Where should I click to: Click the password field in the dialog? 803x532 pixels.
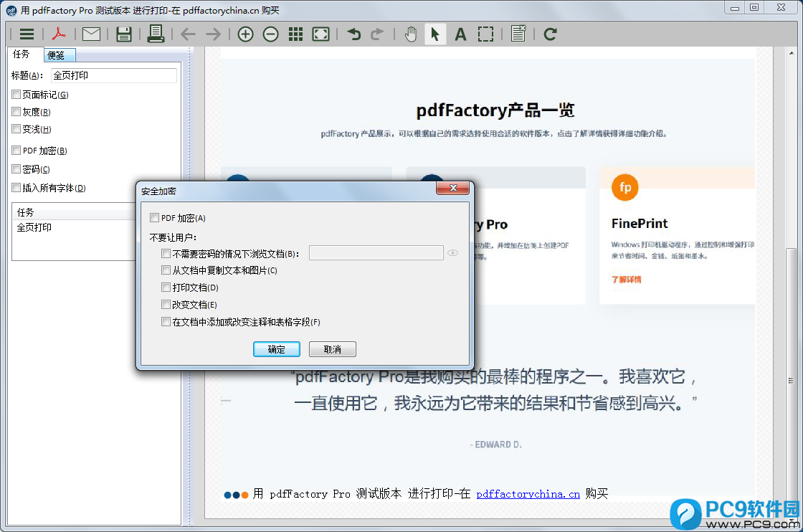coord(376,253)
